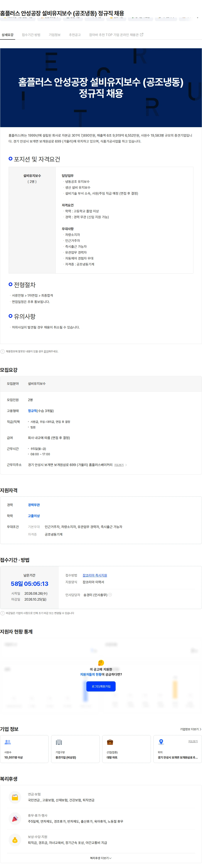Click the 전형절차 heading

pyautogui.click(x=25, y=285)
